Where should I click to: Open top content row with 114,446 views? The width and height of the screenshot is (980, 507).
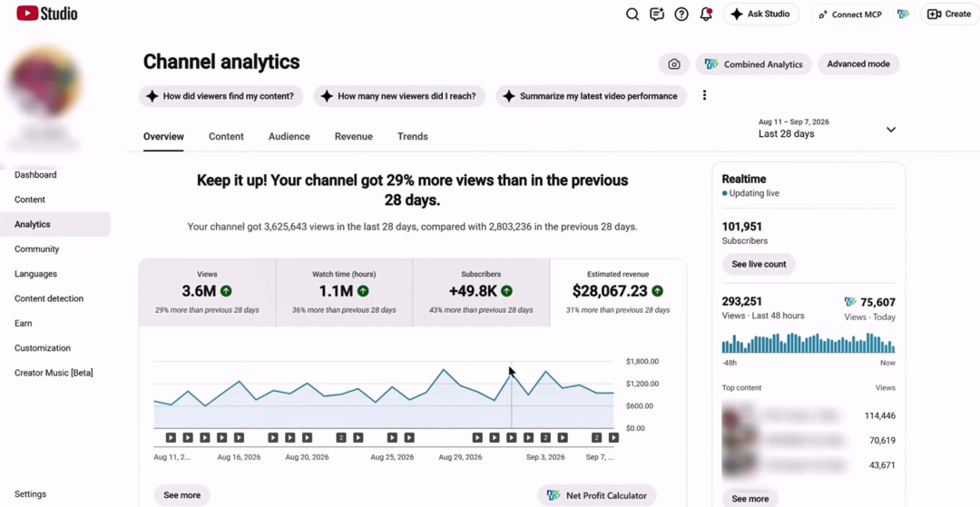pyautogui.click(x=808, y=415)
